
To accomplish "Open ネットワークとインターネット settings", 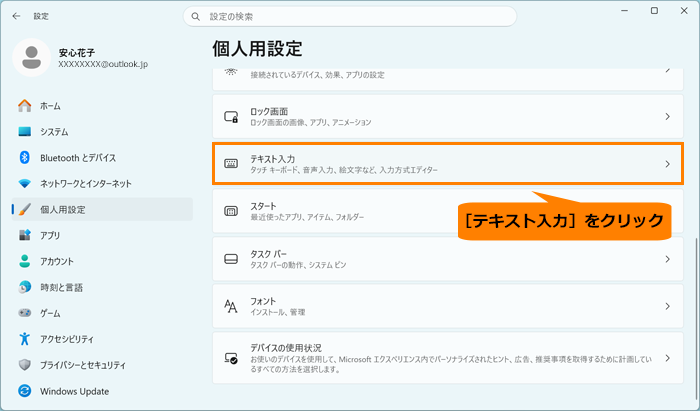I will 102,183.
